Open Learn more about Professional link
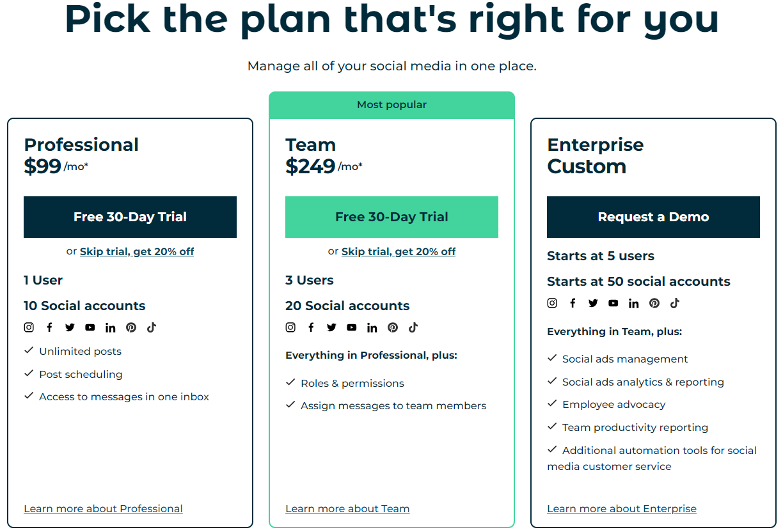This screenshot has width=783, height=532. coord(103,508)
